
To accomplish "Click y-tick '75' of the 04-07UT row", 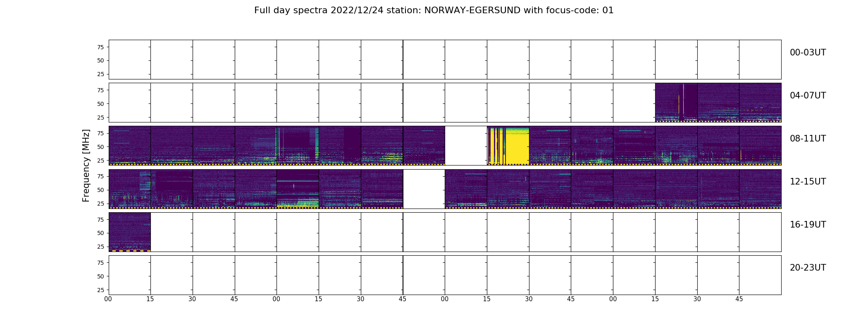I will pos(100,90).
